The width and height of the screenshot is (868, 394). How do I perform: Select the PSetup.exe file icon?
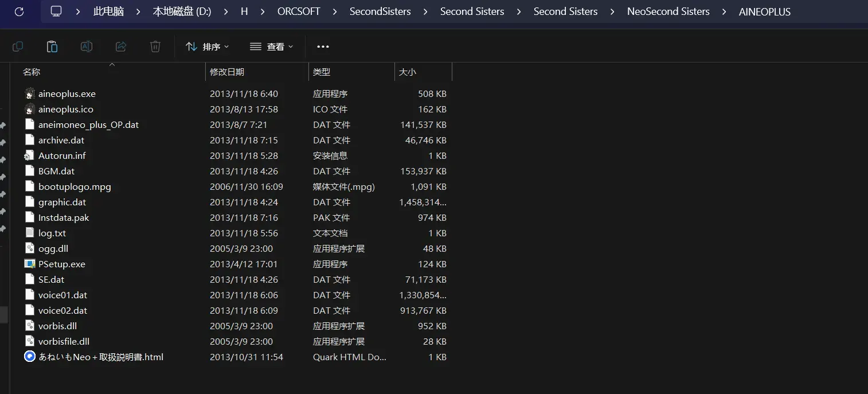point(30,264)
